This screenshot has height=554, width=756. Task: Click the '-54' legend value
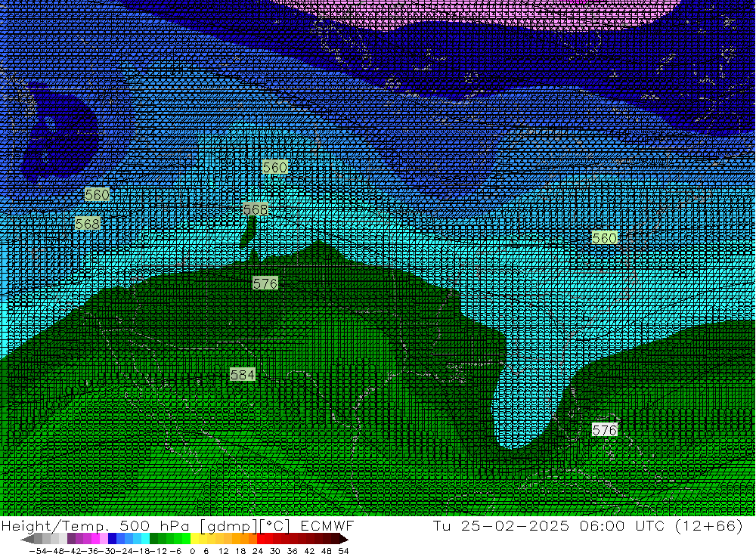click(x=39, y=551)
